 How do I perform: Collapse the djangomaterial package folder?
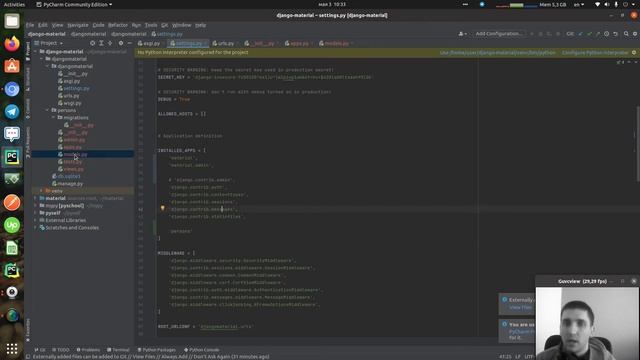pyautogui.click(x=48, y=66)
